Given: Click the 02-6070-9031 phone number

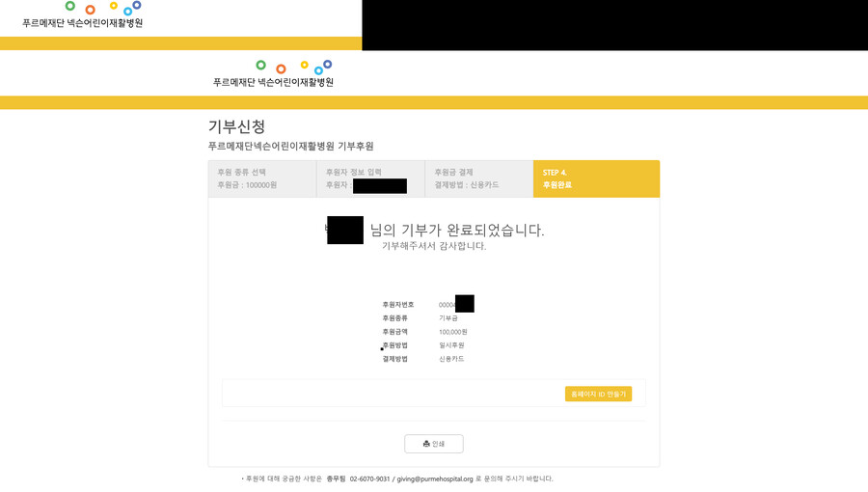Looking at the screenshot, I should (x=369, y=478).
